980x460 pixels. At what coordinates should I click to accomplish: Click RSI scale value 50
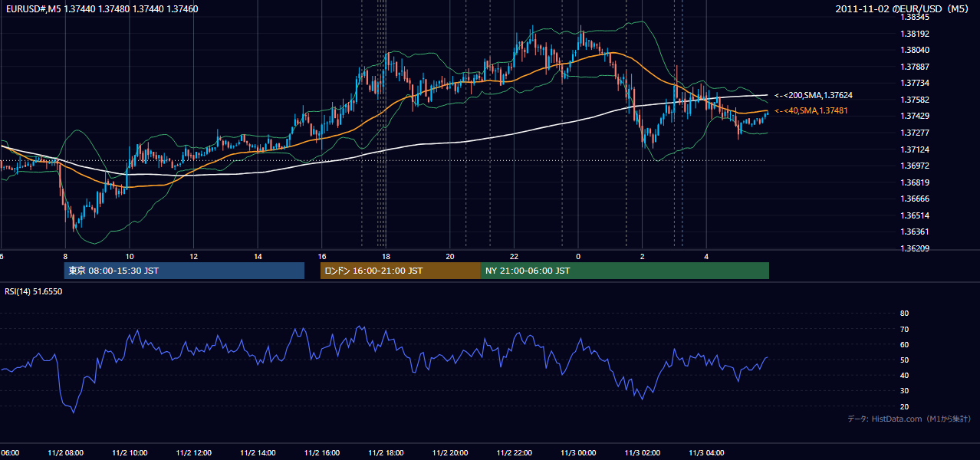[904, 360]
